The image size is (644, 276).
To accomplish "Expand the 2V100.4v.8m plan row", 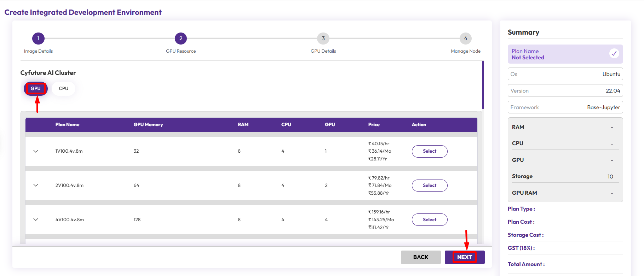I will 36,185.
